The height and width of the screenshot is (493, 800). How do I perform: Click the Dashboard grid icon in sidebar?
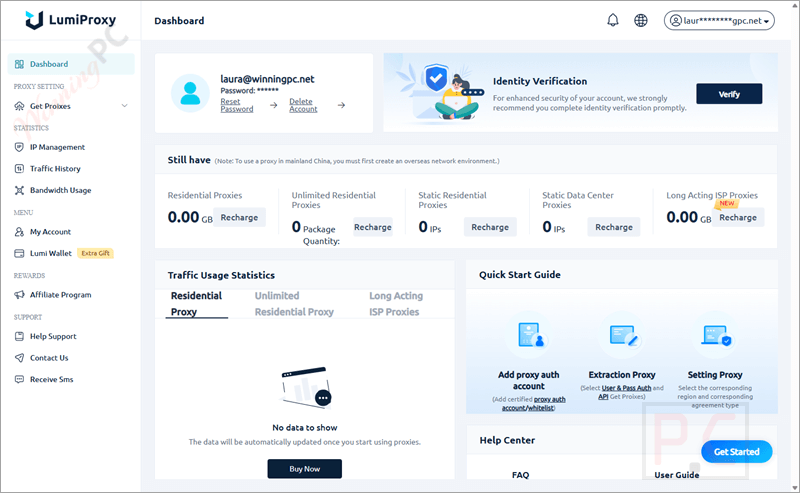[x=19, y=64]
